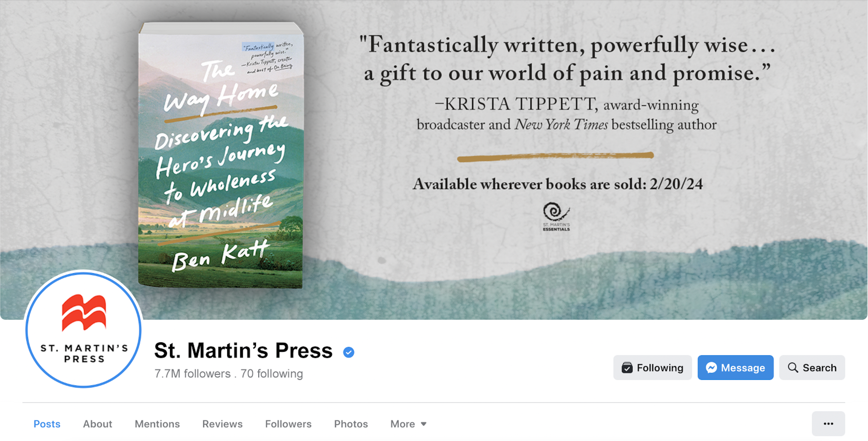The image size is (868, 441).
Task: Click the Messenger icon in the Message button
Action: coord(711,368)
